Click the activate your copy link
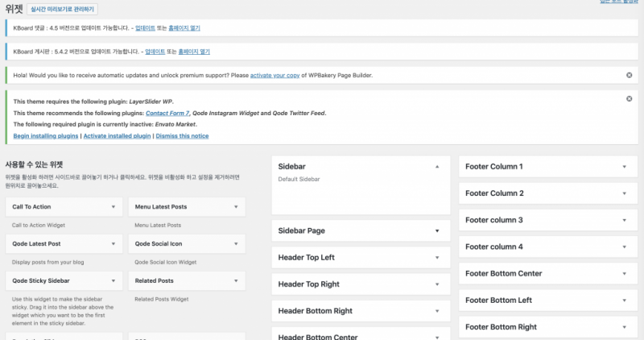Screen dimensions: 644x340 [275, 75]
